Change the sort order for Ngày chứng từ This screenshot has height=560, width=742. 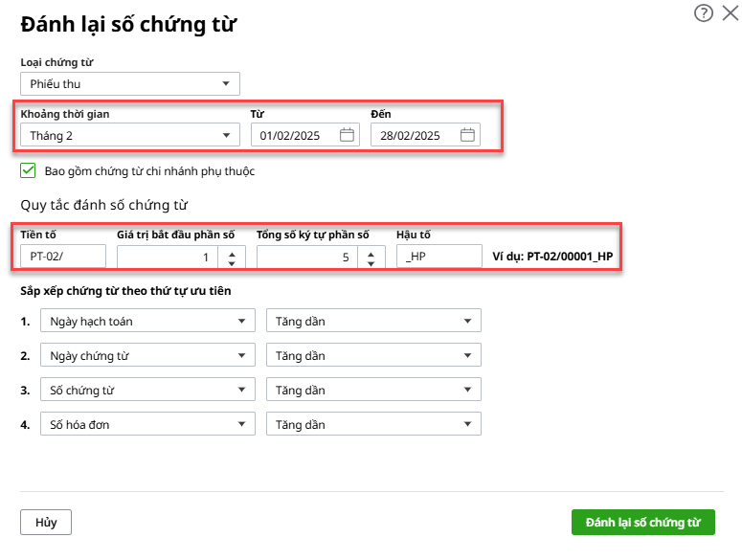pos(373,356)
